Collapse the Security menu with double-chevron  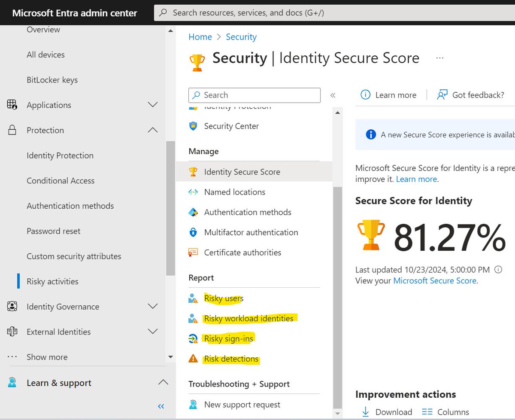pos(333,95)
